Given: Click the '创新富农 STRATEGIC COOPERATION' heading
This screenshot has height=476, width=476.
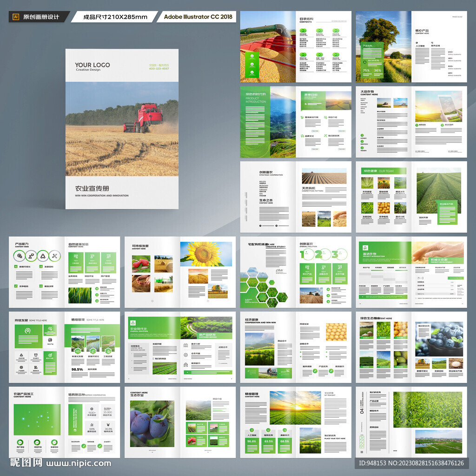Looking at the screenshot, I should (x=271, y=173).
